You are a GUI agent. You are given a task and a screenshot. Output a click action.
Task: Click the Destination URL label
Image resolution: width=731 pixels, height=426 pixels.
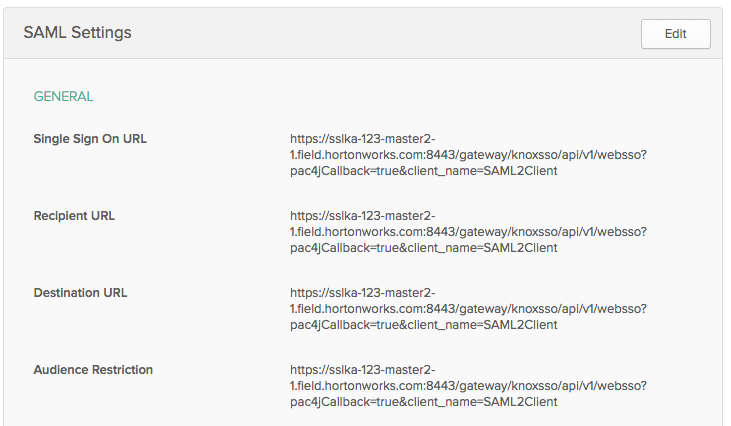pyautogui.click(x=80, y=293)
